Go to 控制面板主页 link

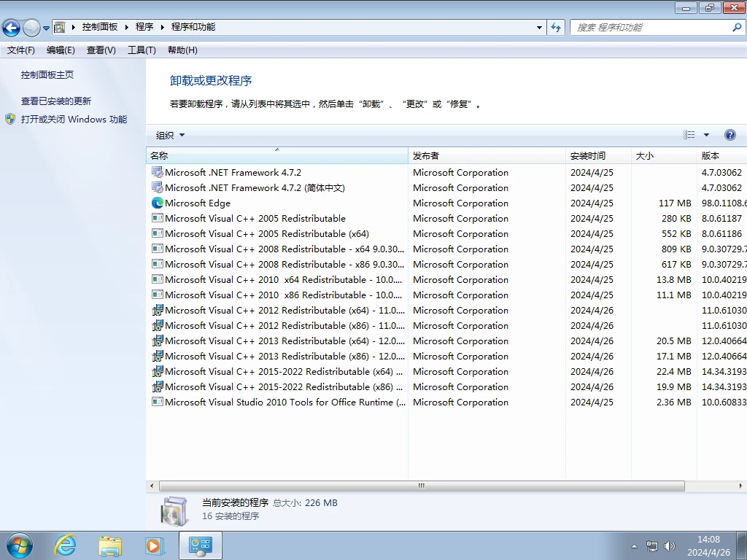47,75
